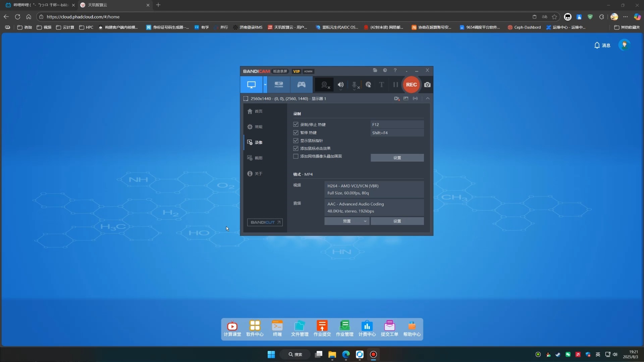
Task: Click pause button in Bandicam toolbar
Action: (x=395, y=85)
